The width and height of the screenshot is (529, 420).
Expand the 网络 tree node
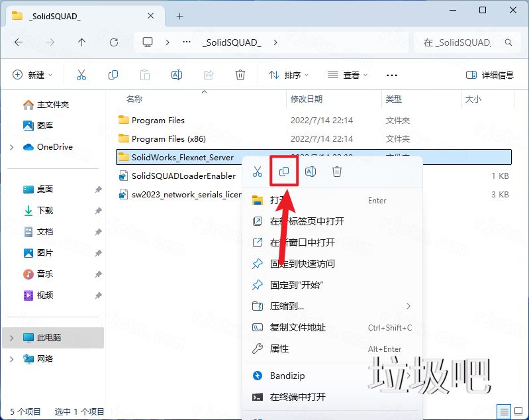(12, 359)
